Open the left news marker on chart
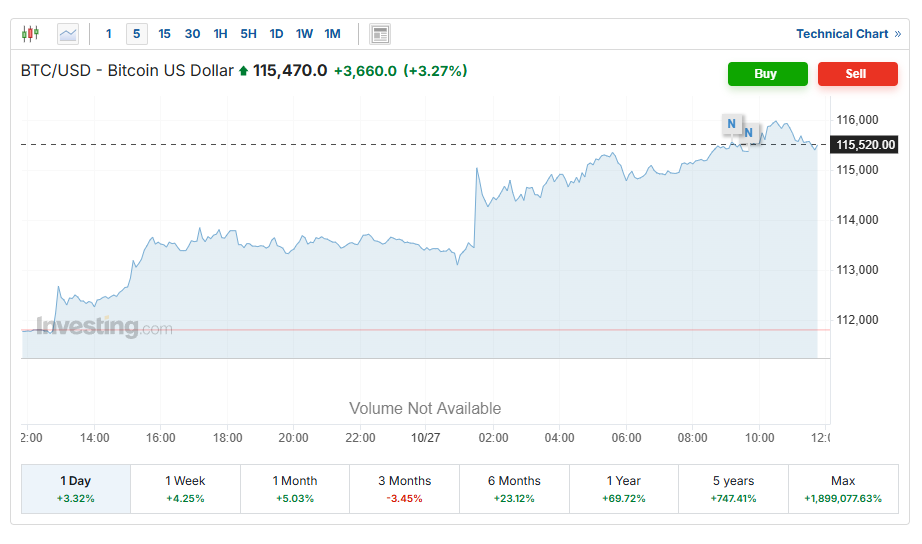Image resolution: width=922 pixels, height=544 pixels. [x=732, y=124]
